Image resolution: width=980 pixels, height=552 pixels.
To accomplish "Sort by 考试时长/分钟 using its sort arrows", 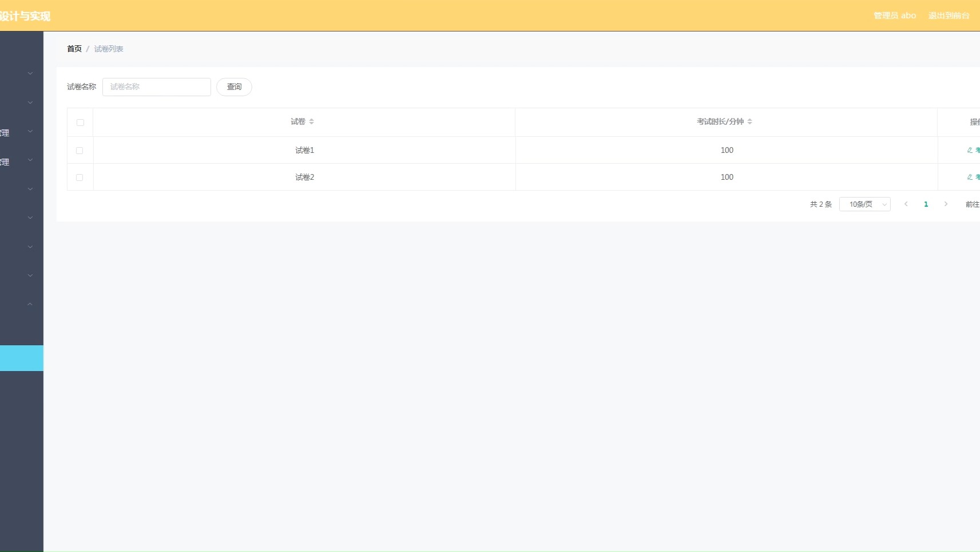I will coord(749,121).
